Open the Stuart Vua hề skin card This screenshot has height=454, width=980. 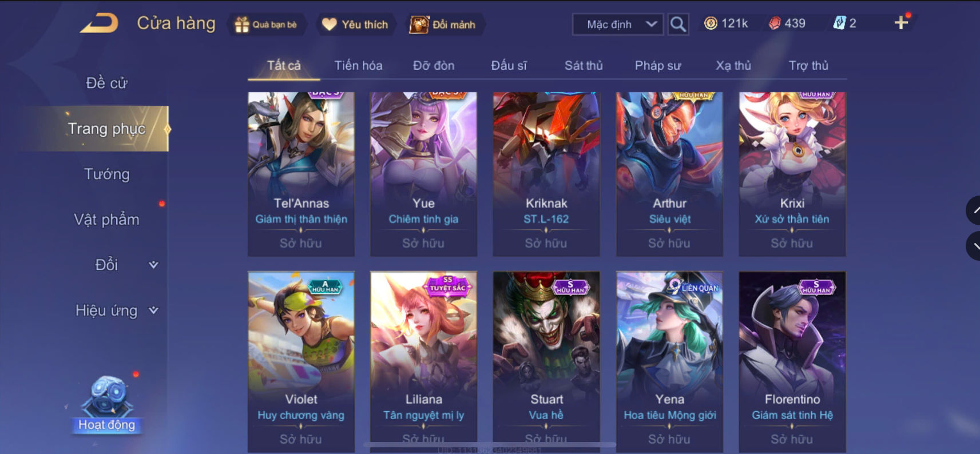(546, 362)
